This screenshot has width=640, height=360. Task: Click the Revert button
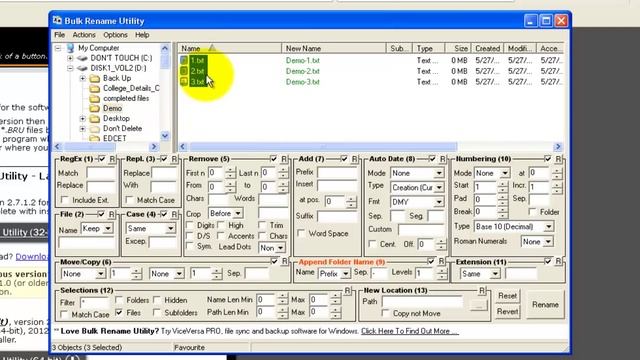pyautogui.click(x=507, y=311)
